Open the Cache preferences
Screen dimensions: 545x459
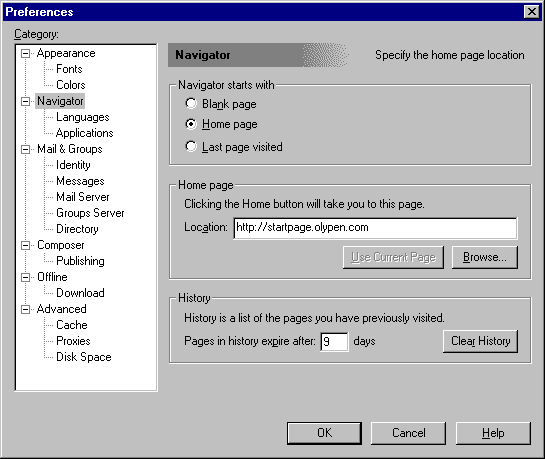tap(72, 325)
